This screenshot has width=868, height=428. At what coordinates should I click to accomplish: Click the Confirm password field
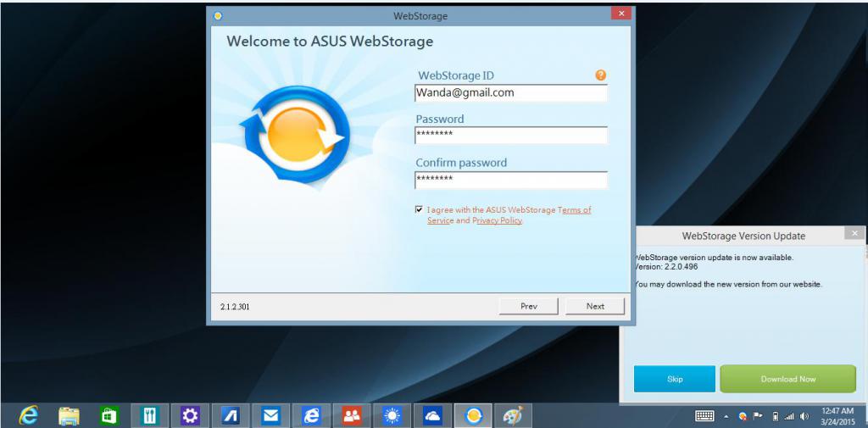click(510, 180)
